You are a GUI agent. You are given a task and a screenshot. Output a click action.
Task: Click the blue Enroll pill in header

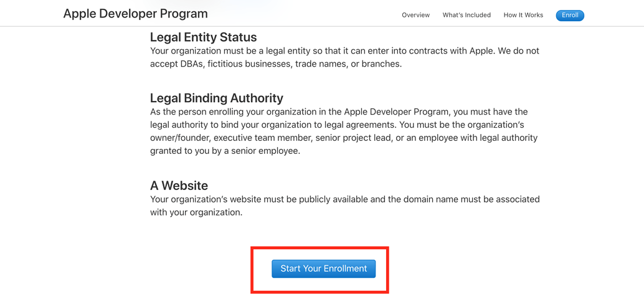pos(570,16)
